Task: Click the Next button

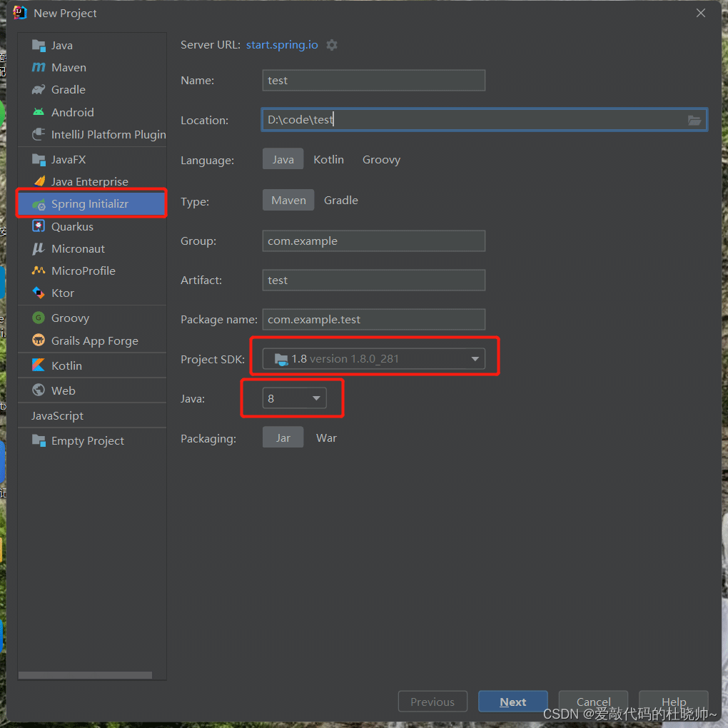Action: pos(512,702)
